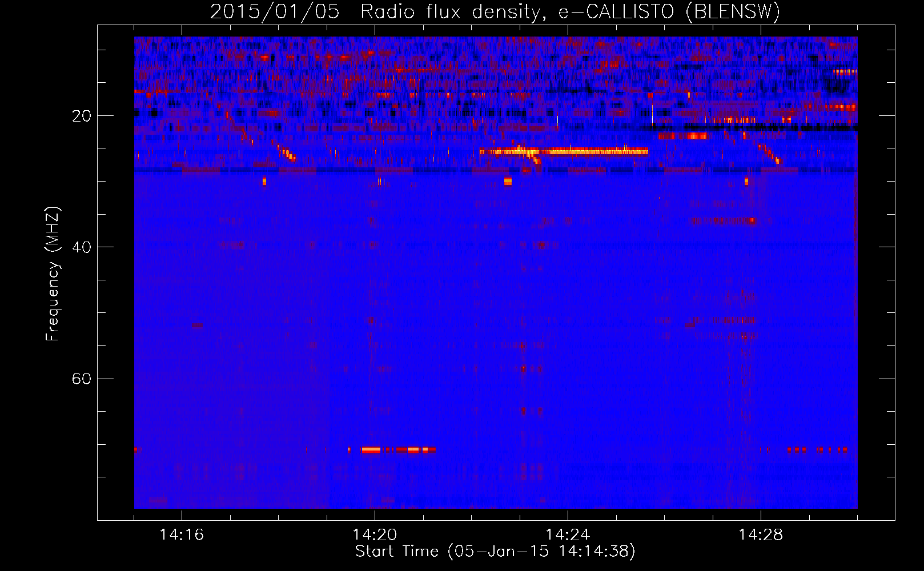Click the 14:28 time axis label
The height and width of the screenshot is (571, 924).
[761, 535]
